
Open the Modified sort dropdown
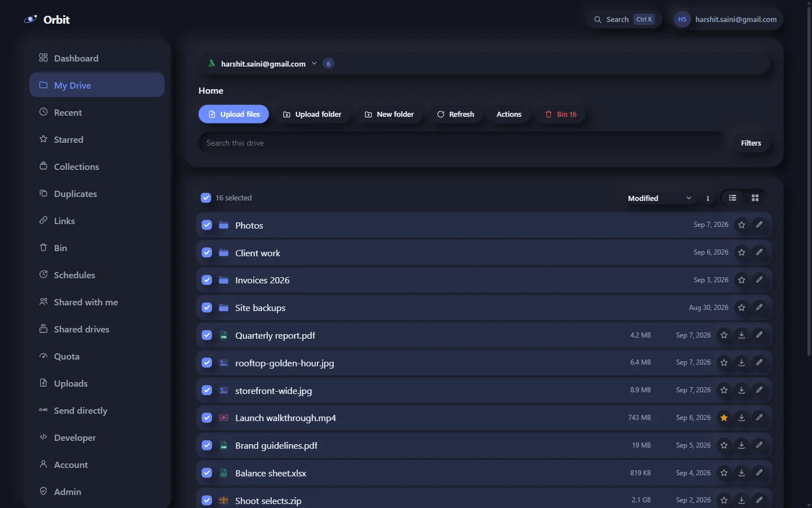(x=659, y=198)
